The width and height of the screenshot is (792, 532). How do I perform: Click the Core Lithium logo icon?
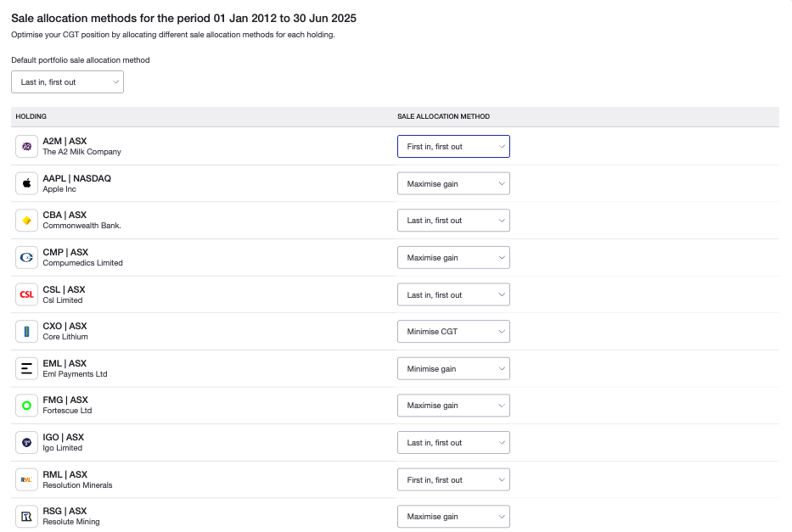point(27,332)
